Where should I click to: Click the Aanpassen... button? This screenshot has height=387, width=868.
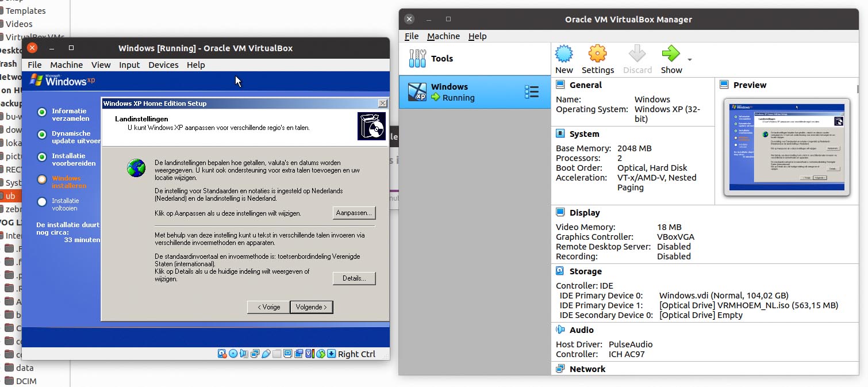coord(354,213)
